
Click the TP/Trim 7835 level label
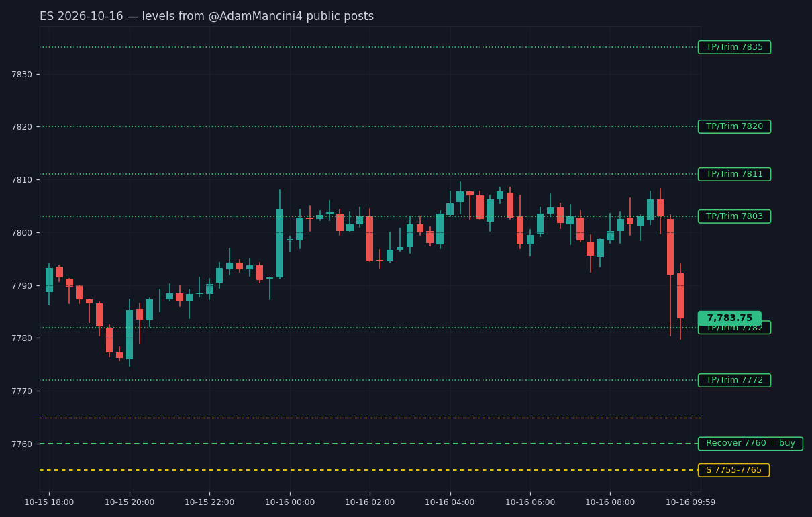[734, 47]
